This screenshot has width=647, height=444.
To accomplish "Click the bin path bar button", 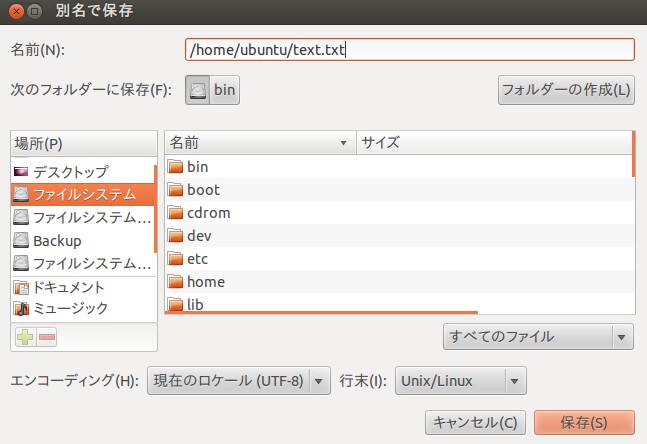I will (x=224, y=90).
